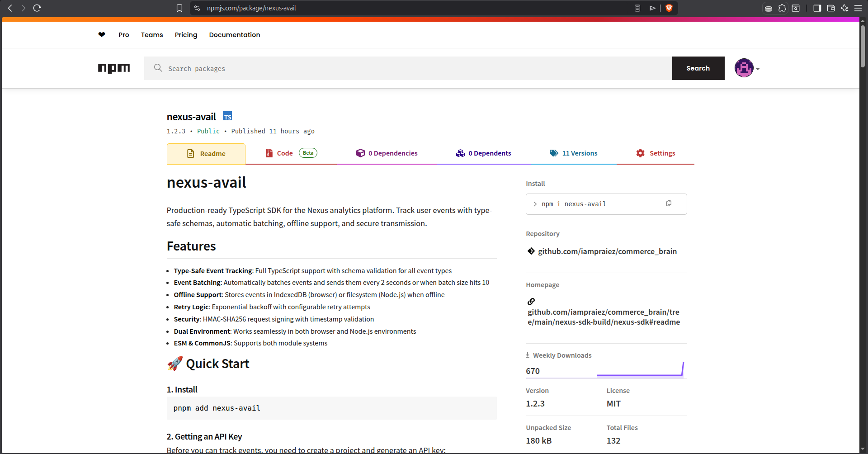The image size is (868, 454).
Task: Click the rocket emoji beside Quick Start
Action: (175, 364)
